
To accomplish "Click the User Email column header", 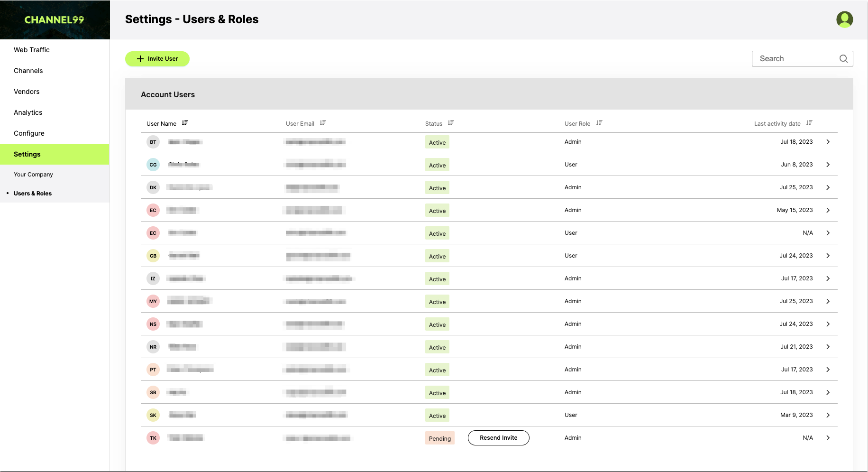I will (x=300, y=124).
